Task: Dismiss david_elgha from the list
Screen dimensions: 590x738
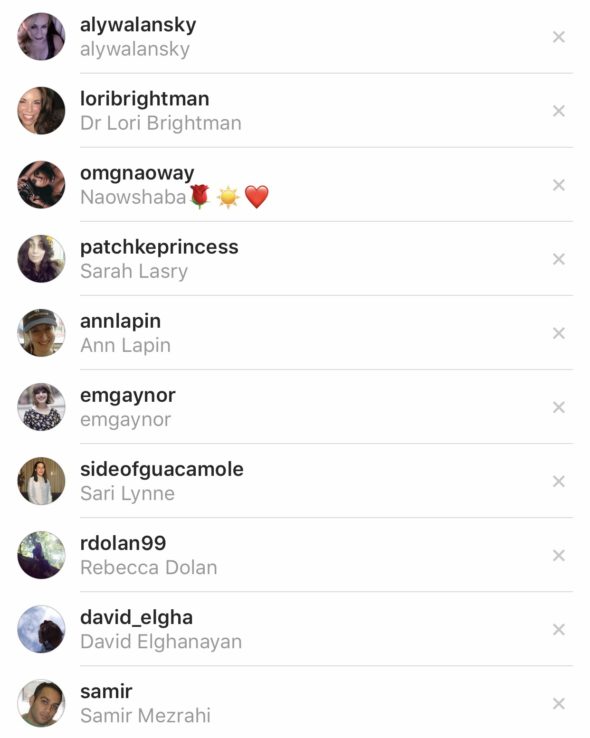Action: coord(558,629)
